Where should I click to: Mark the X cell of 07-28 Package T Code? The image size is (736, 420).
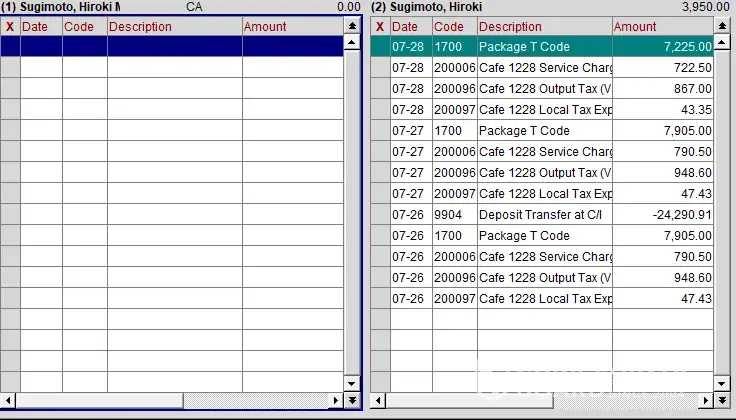(380, 46)
